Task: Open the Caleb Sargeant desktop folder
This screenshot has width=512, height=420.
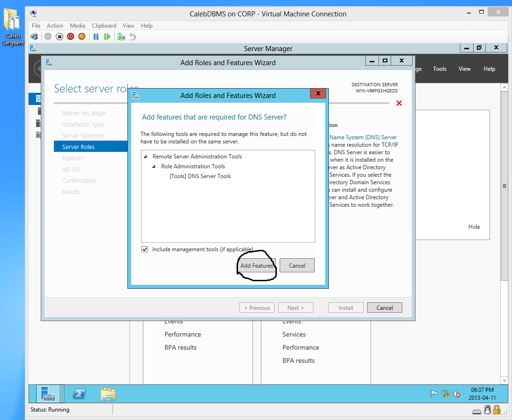Action: 12,28
